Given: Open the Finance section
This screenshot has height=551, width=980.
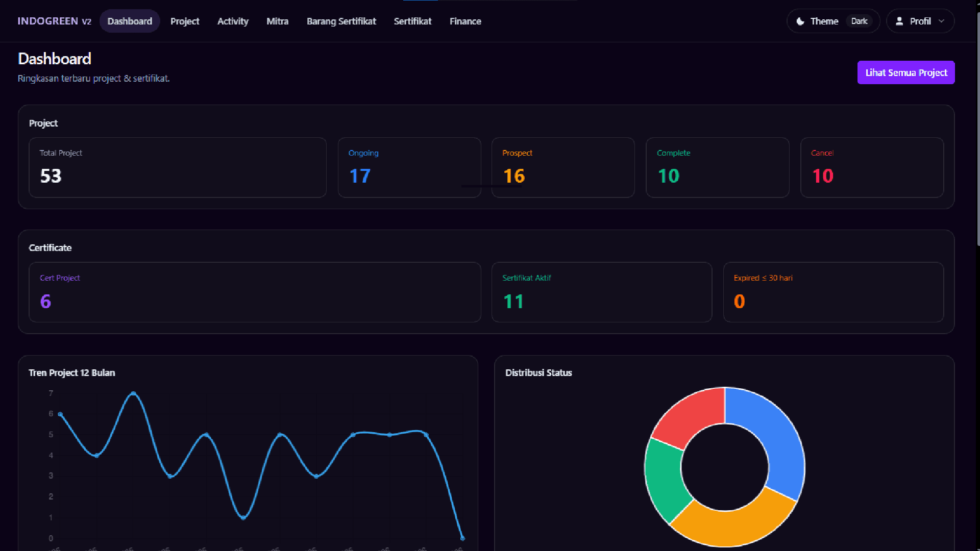Looking at the screenshot, I should pyautogui.click(x=465, y=21).
